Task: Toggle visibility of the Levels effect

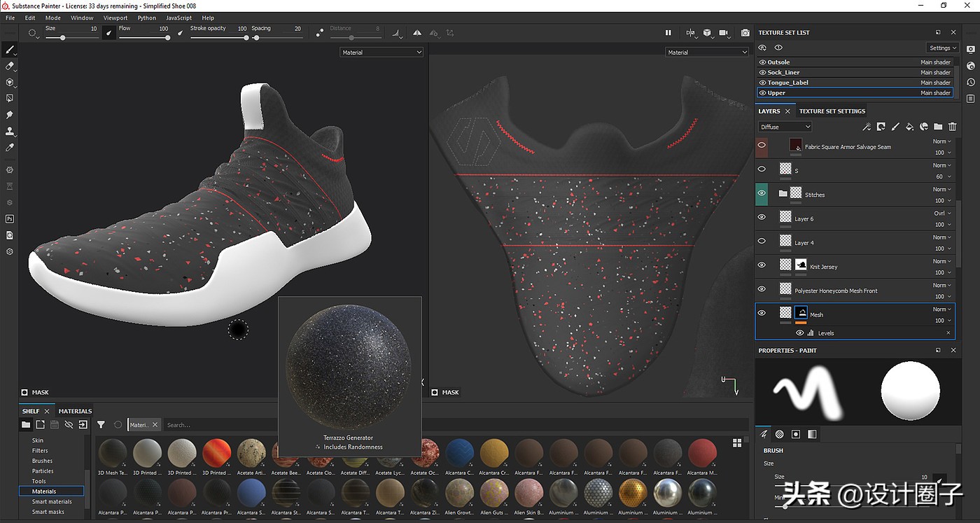Action: pyautogui.click(x=799, y=333)
